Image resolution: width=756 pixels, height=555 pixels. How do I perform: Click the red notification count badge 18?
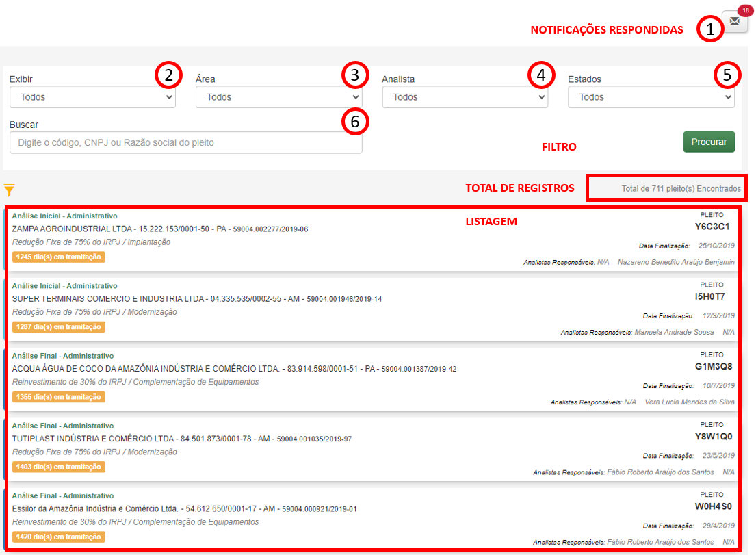(x=745, y=10)
